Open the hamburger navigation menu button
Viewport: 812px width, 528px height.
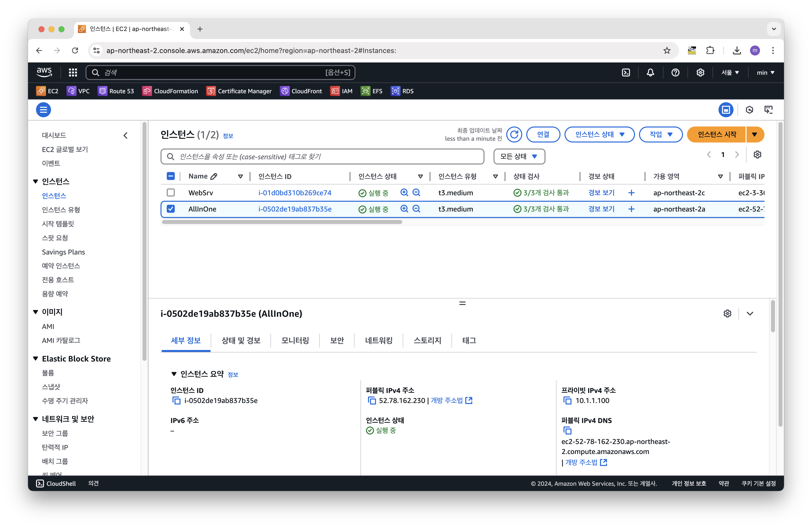[43, 110]
